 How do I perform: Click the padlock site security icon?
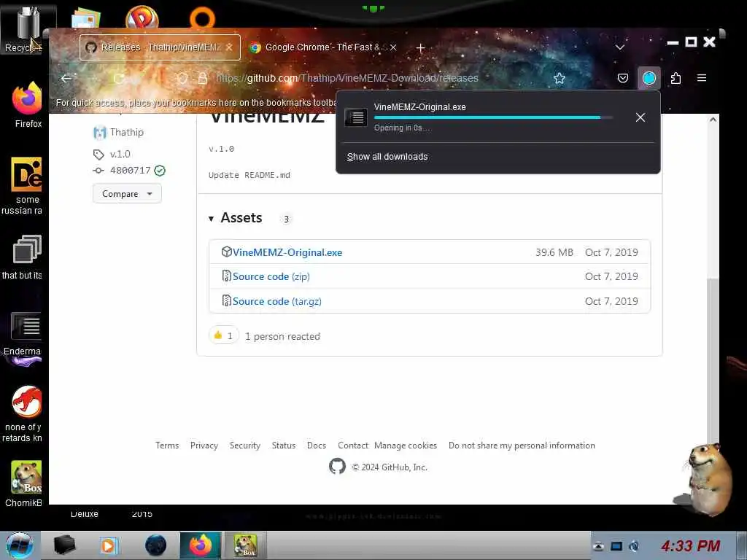coord(203,78)
